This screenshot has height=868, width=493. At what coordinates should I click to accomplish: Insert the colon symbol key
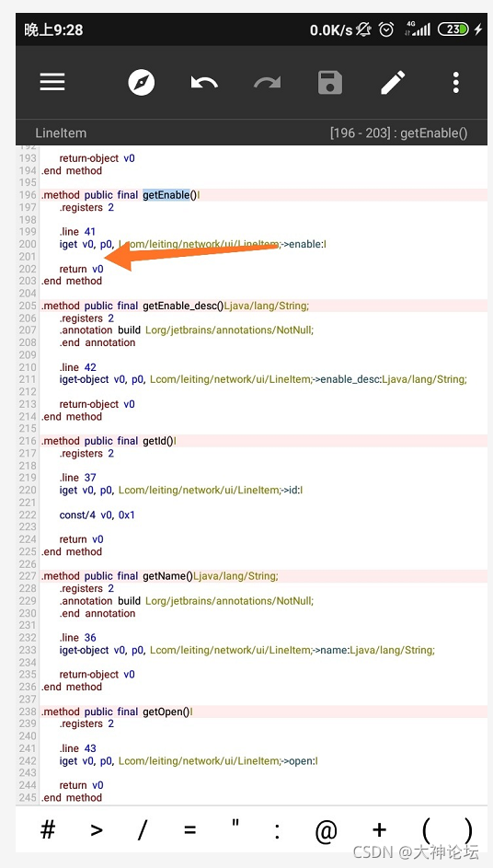pos(277,830)
